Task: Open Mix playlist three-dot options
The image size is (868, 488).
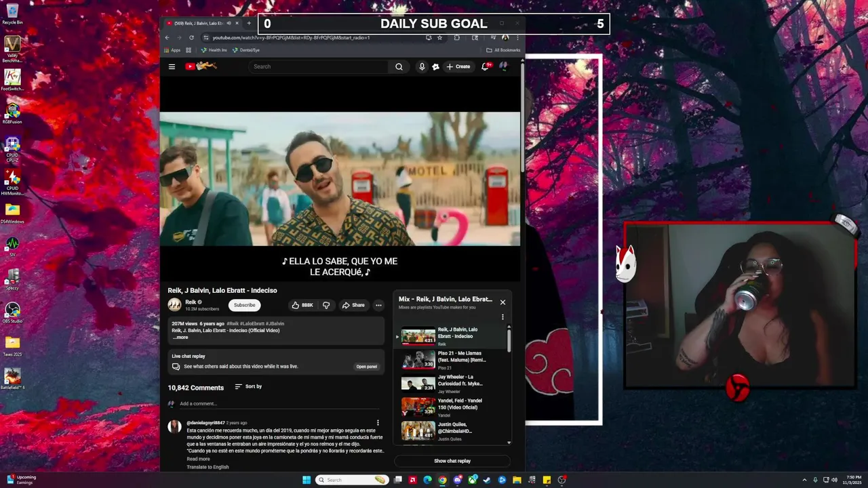Action: (502, 317)
